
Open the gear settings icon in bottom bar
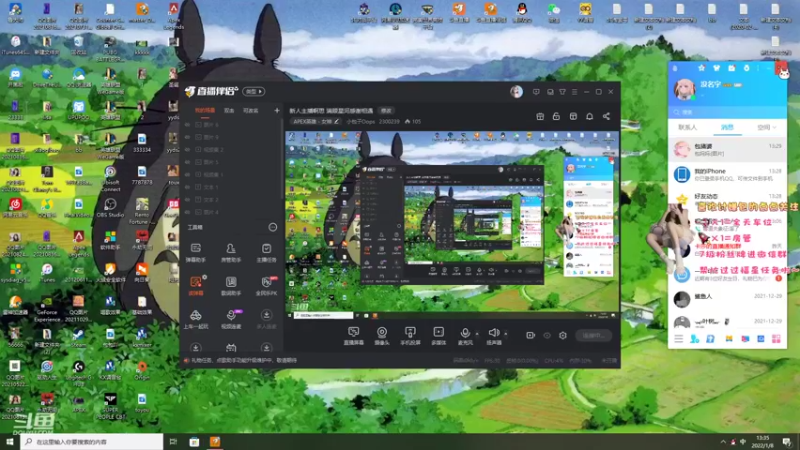563,335
